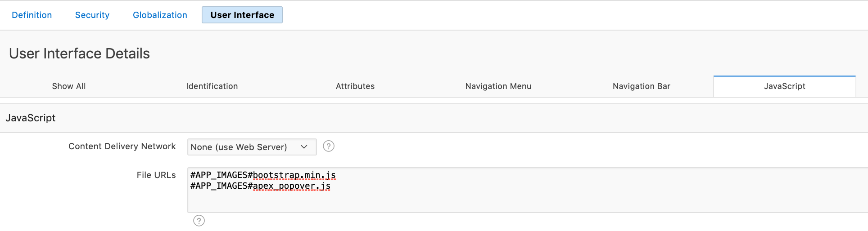The width and height of the screenshot is (868, 231).
Task: Focus the File URLs text area
Action: coord(528,190)
